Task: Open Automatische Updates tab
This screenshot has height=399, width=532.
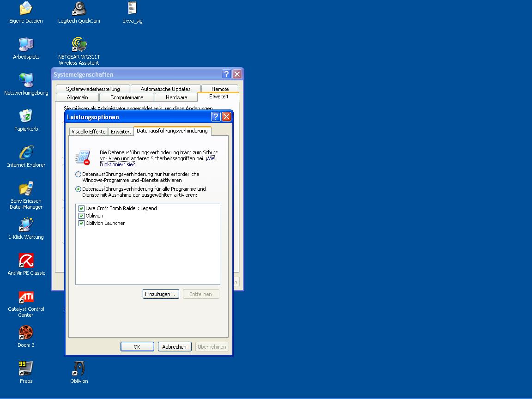Action: (x=166, y=89)
